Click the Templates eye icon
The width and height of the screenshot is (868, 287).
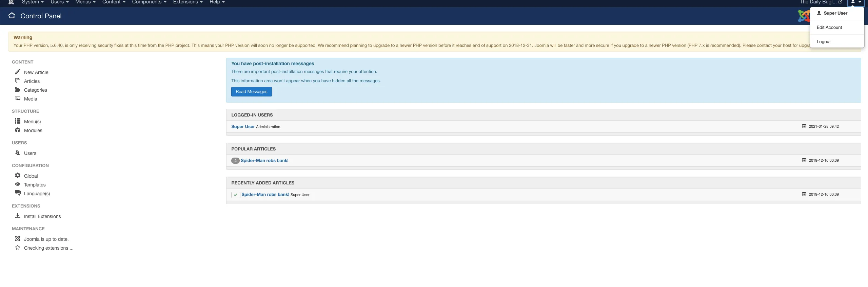click(18, 184)
